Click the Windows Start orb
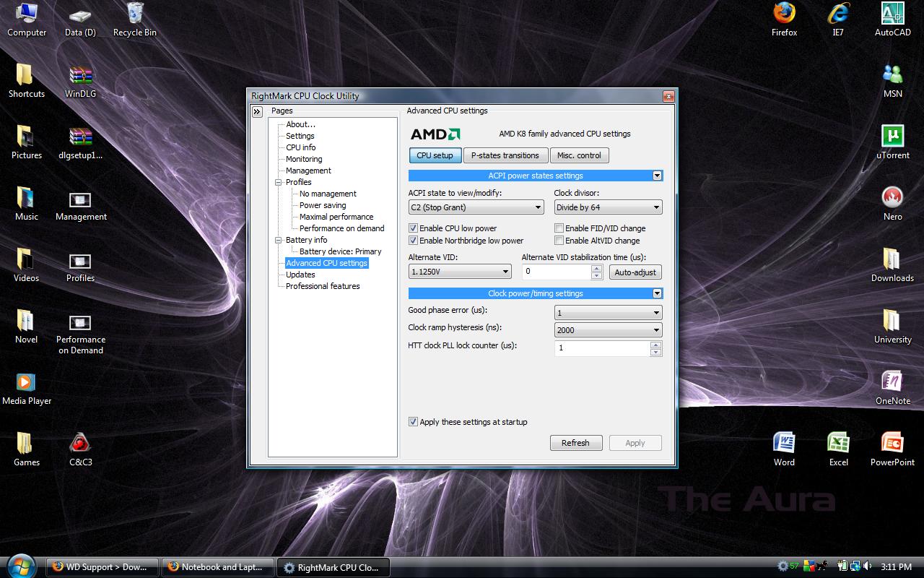 pos(20,566)
